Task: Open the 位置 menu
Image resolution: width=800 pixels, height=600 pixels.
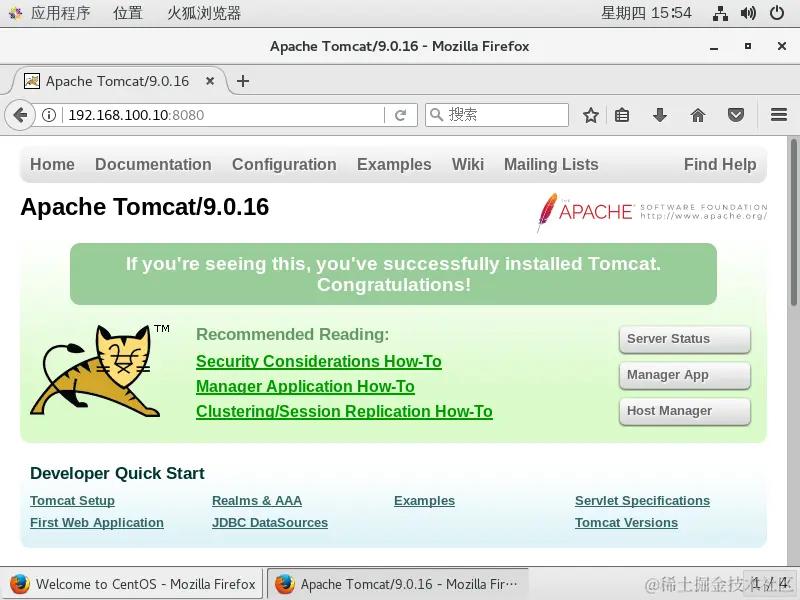Action: click(128, 13)
